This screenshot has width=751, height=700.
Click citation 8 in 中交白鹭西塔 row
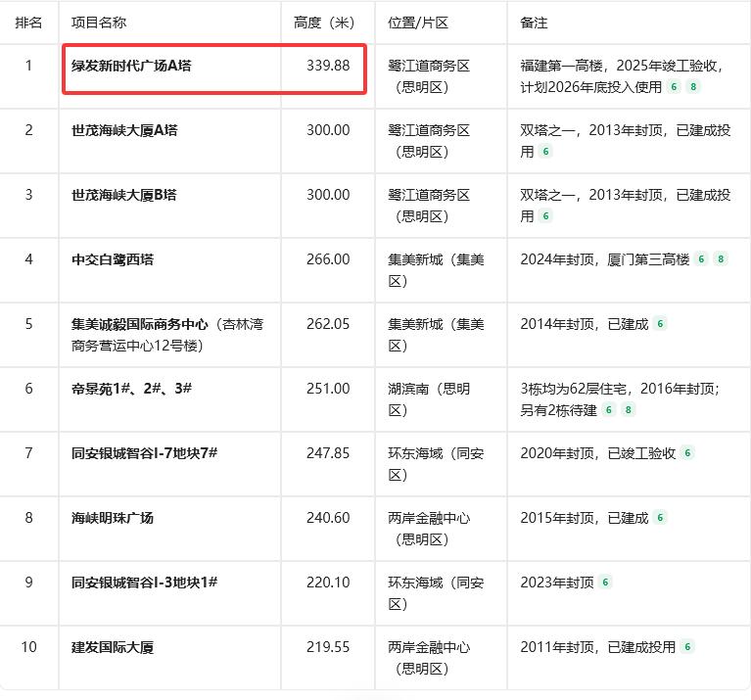[721, 259]
